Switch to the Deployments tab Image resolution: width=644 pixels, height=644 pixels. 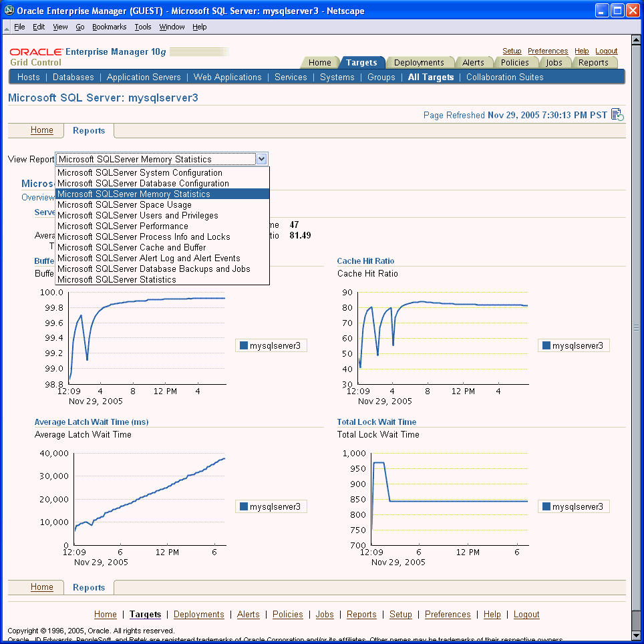[x=419, y=62]
